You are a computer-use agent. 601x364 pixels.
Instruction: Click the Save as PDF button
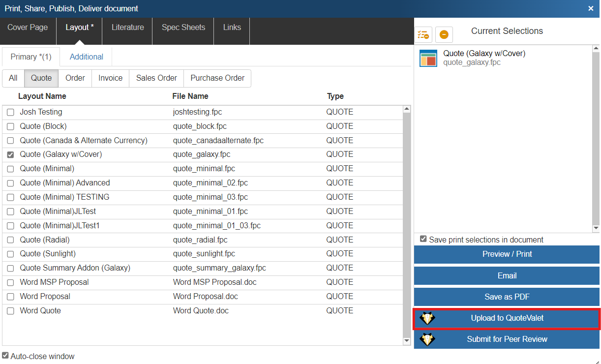point(507,297)
